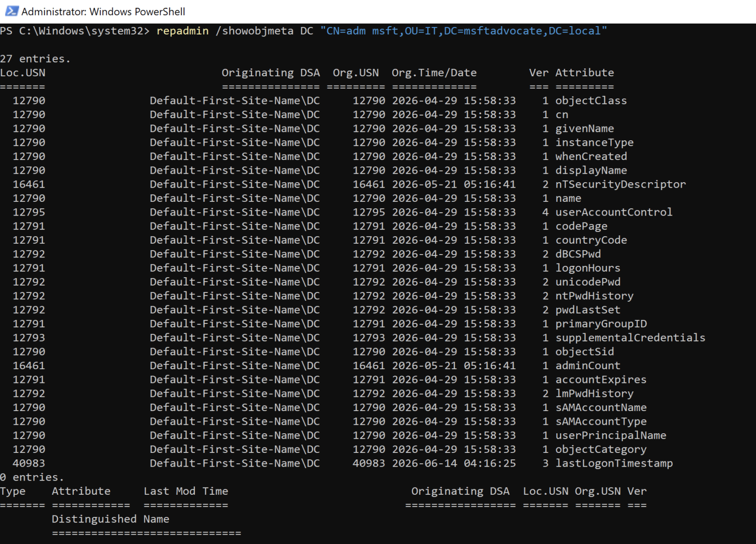Click the 'primaryGroupID' attribute
Viewport: 756px width, 544px height.
coord(601,324)
